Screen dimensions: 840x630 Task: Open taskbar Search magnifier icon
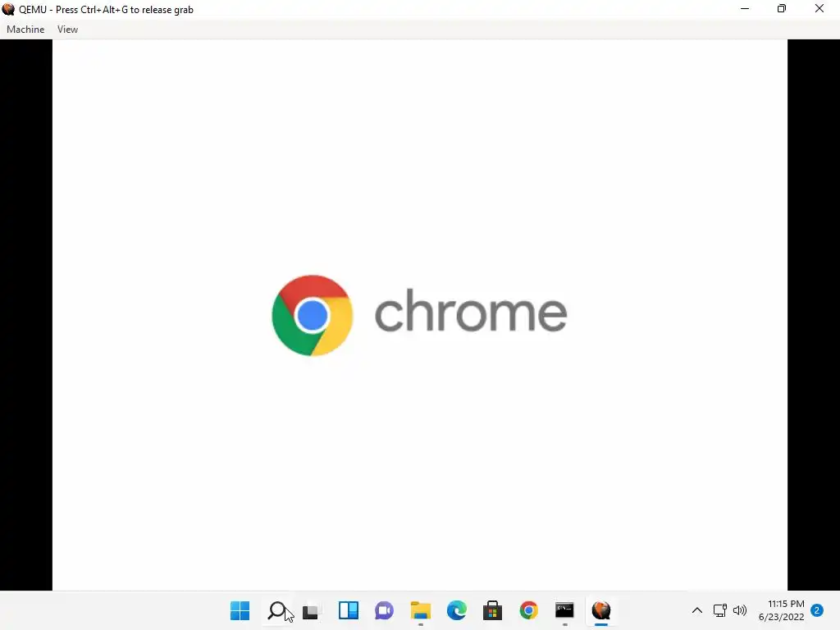(x=277, y=610)
